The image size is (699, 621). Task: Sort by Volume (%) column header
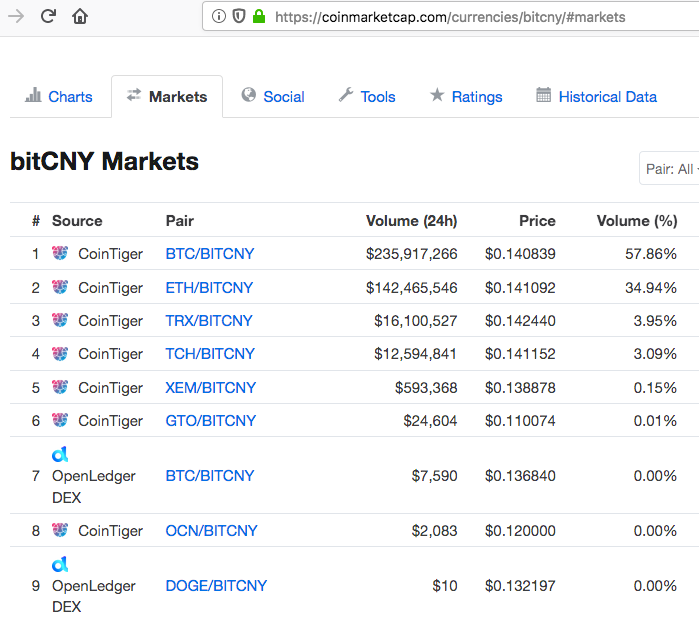coord(637,221)
